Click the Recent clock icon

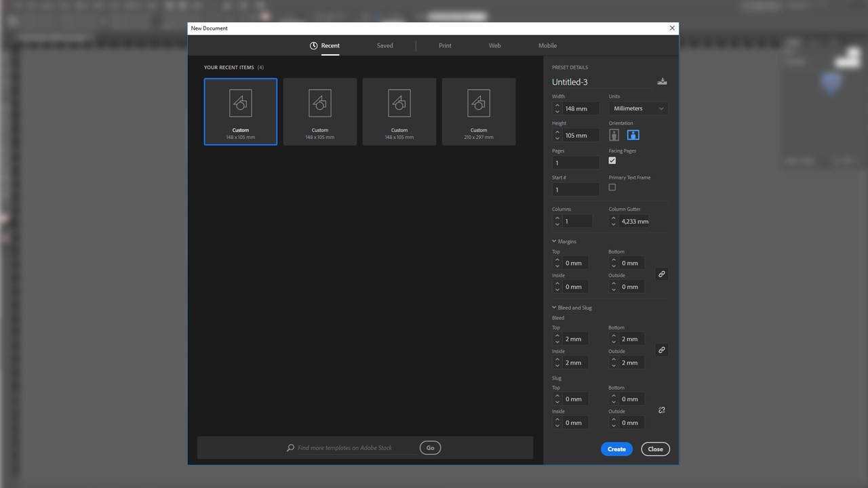(x=313, y=45)
